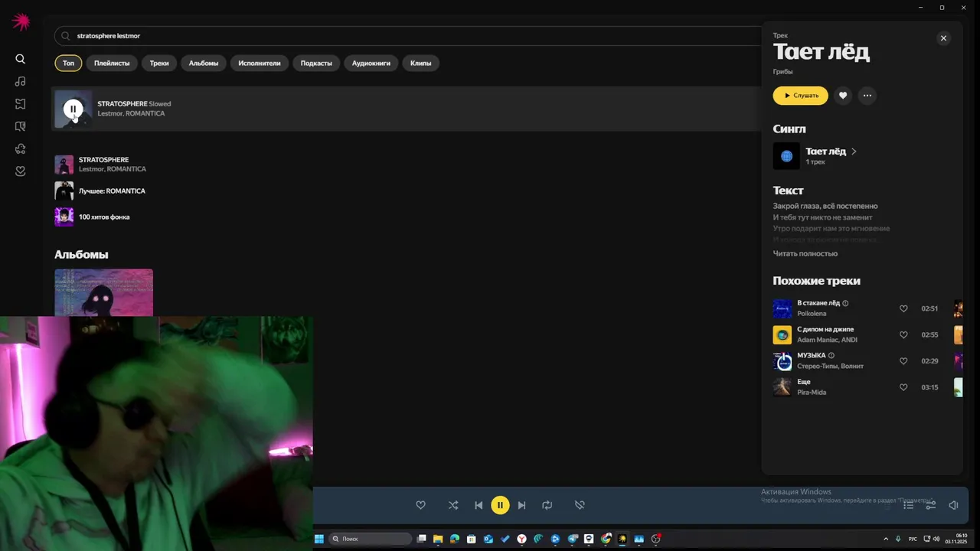The image size is (980, 551).
Task: Open the album cover under Альбомы
Action: (x=103, y=292)
